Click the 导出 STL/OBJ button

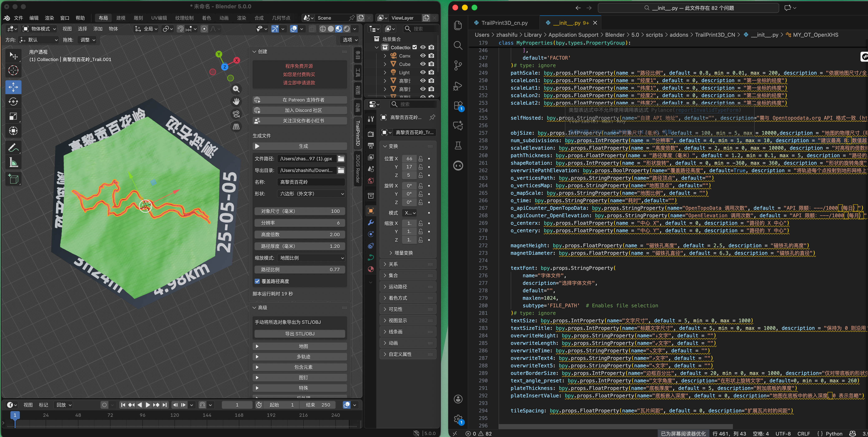pyautogui.click(x=300, y=334)
